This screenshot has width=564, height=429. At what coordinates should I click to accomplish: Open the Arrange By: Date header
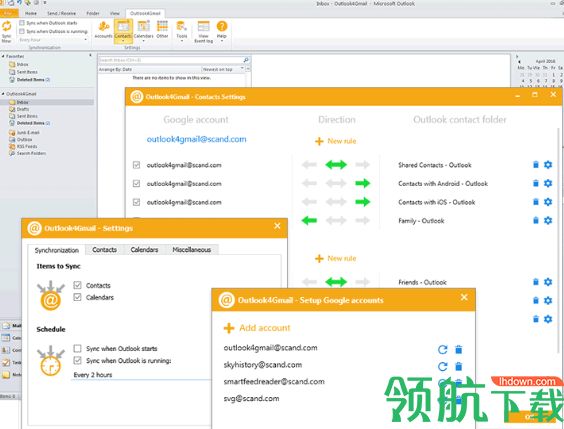[x=115, y=69]
